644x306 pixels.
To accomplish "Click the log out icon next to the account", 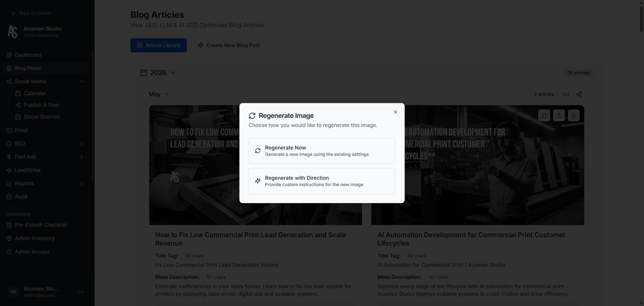I will (80, 292).
